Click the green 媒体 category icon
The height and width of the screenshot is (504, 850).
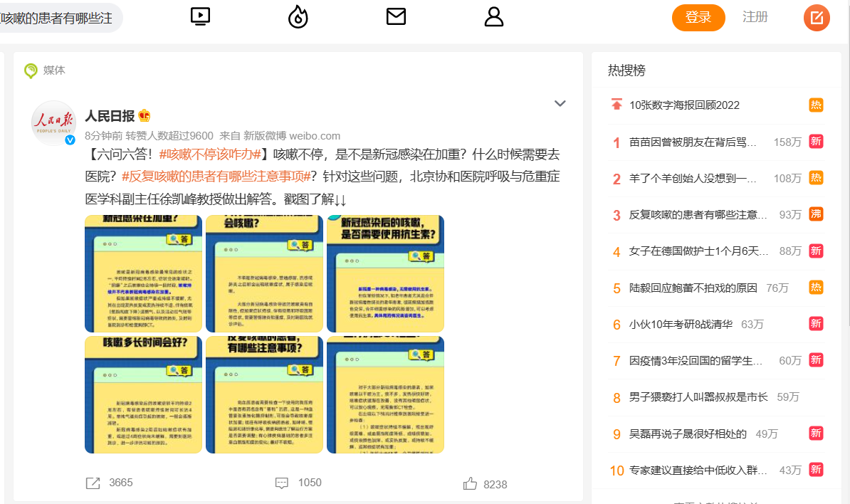click(x=31, y=70)
